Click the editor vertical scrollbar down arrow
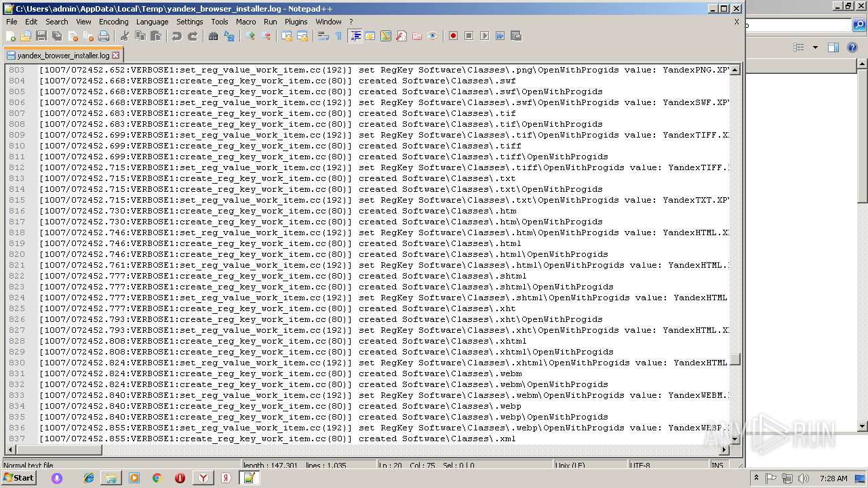This screenshot has height=488, width=868. pyautogui.click(x=734, y=439)
